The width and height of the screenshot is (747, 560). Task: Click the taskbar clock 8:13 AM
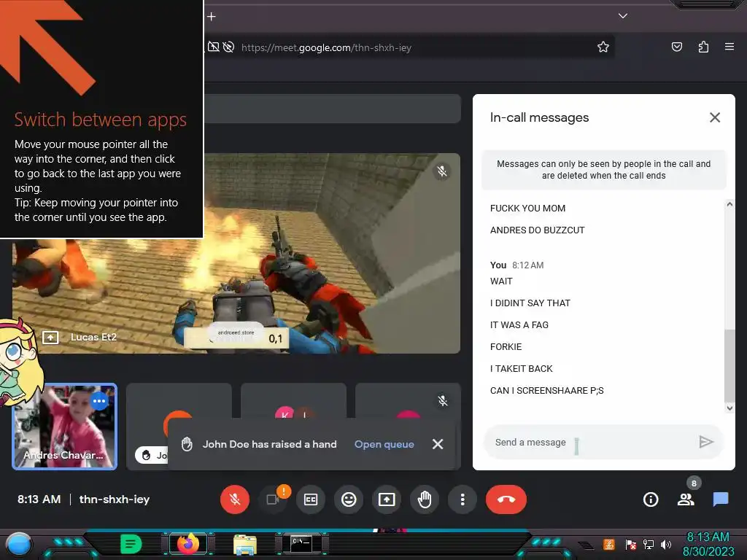(x=708, y=537)
